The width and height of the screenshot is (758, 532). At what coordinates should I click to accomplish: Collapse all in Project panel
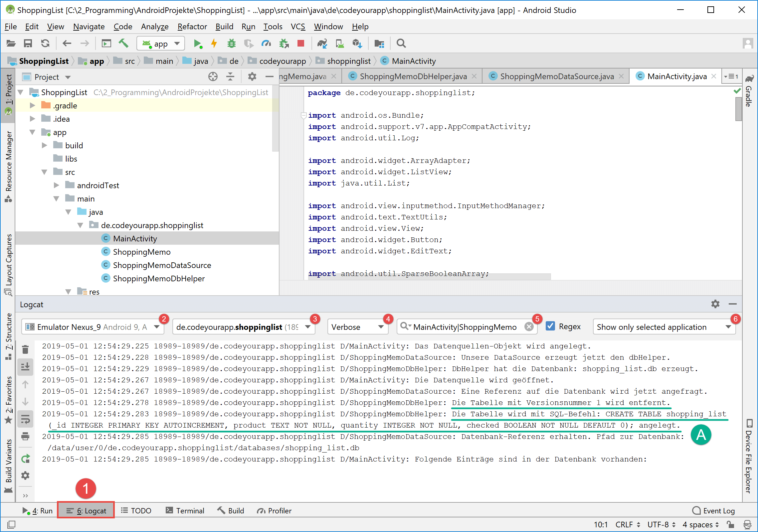point(230,77)
